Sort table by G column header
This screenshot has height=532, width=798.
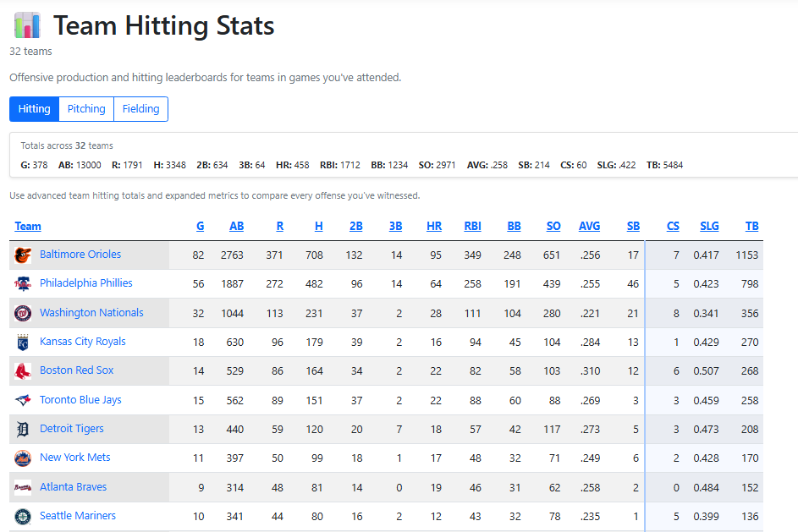[200, 227]
